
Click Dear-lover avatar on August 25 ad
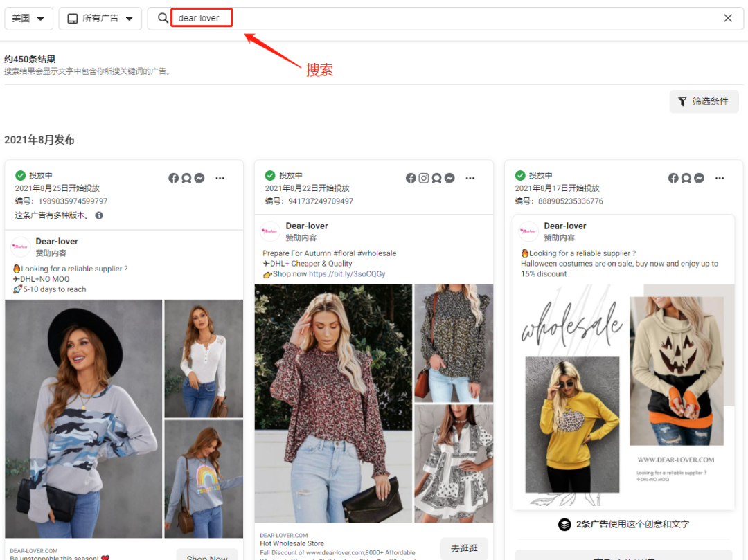21,247
